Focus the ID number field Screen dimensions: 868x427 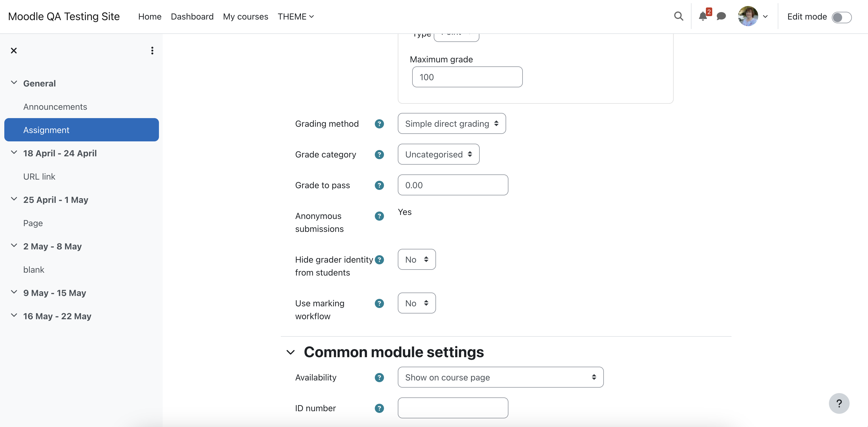[452, 408]
